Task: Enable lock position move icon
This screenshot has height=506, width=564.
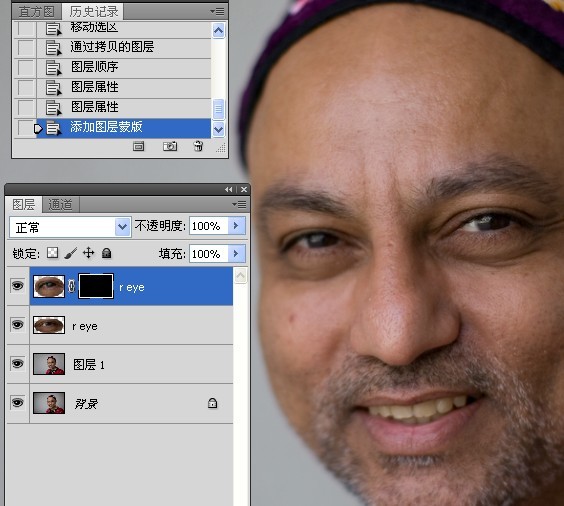Action: coord(88,253)
